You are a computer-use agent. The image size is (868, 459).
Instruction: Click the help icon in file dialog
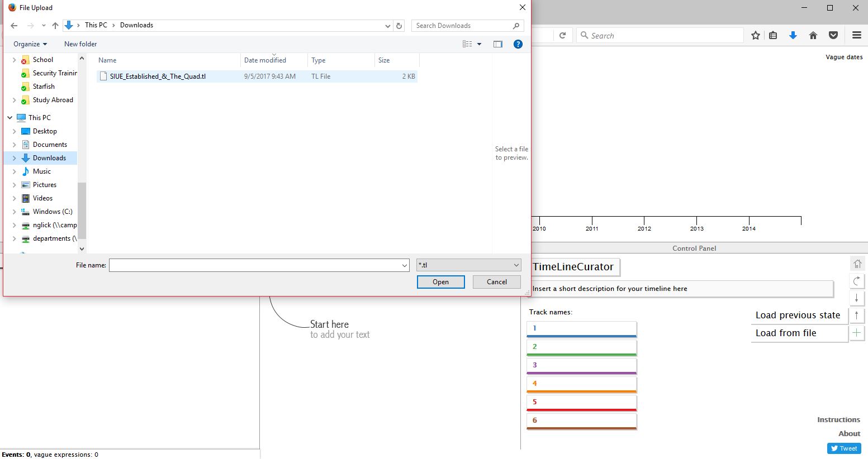pyautogui.click(x=518, y=44)
